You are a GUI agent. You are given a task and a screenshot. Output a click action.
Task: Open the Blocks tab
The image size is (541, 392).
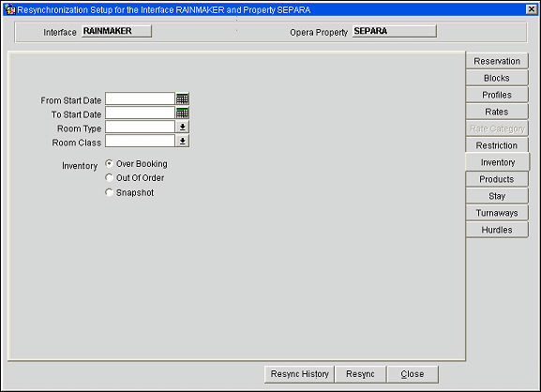(497, 78)
